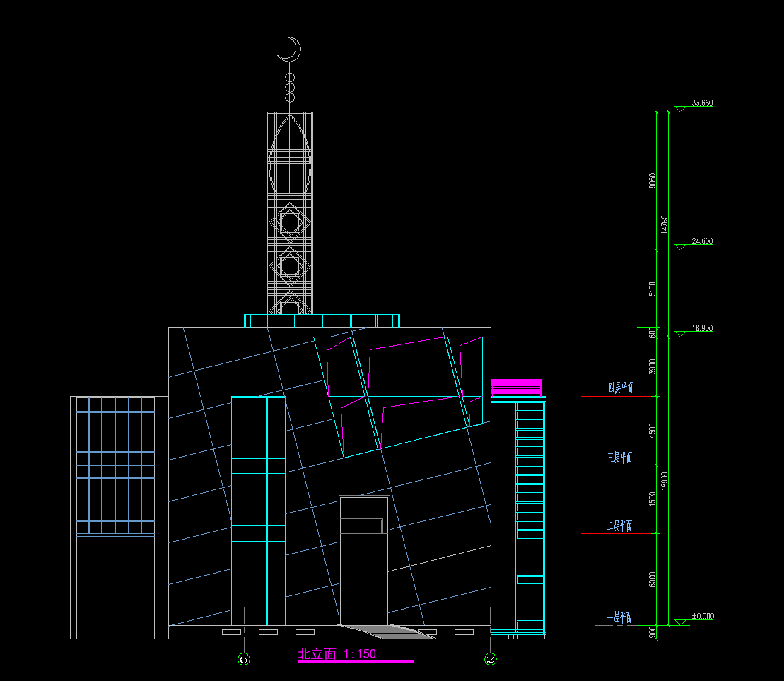Select the lower octagonal star ornament on tower
The width and height of the screenshot is (784, 681).
click(290, 266)
